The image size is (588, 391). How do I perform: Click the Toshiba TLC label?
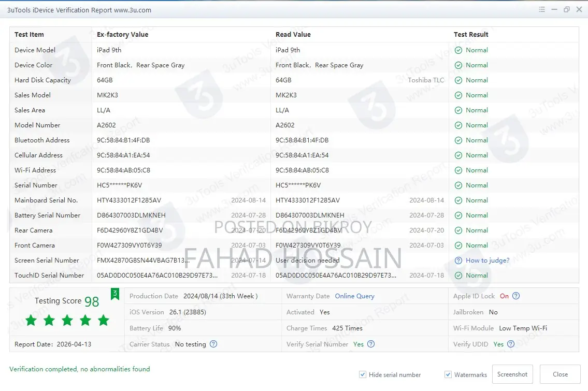coord(426,80)
